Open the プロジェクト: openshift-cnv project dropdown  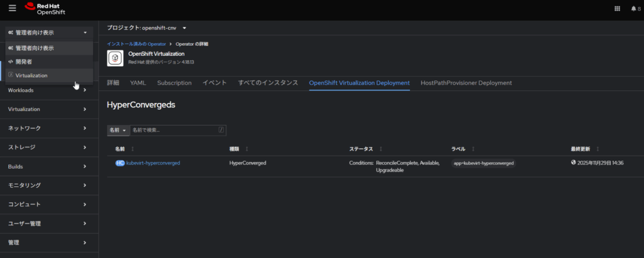147,28
